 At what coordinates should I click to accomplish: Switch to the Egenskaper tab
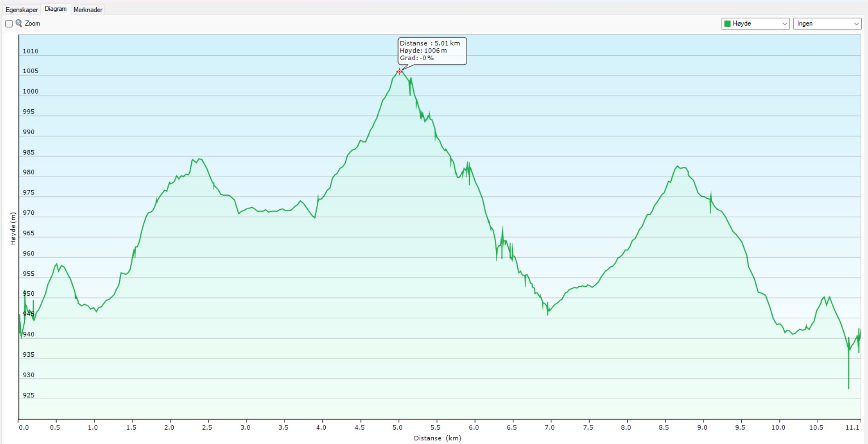(22, 9)
